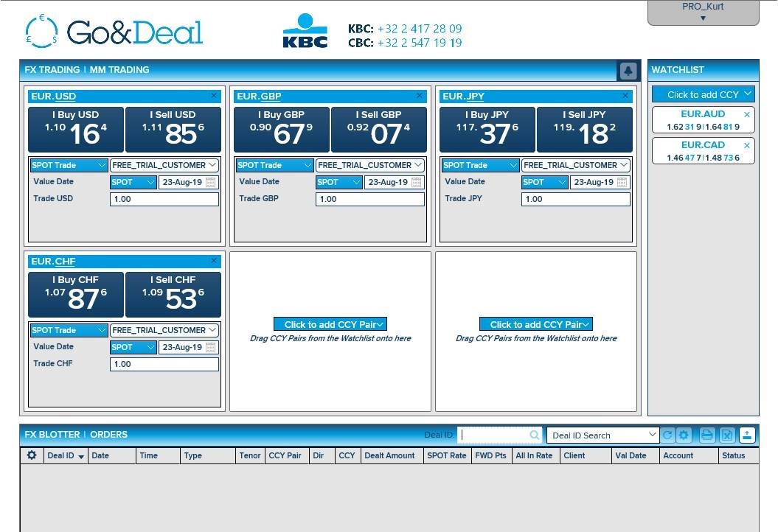Open customer dropdown in EUR.CHF tile
This screenshot has height=532, width=778.
coord(164,330)
